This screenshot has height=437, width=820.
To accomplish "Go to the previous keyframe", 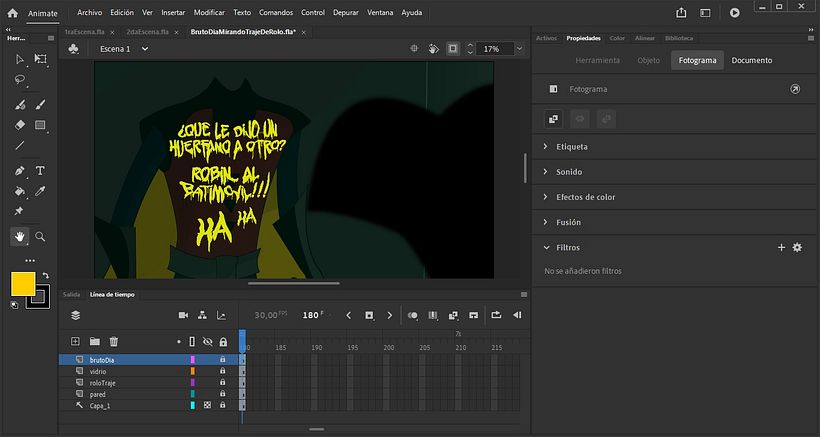I will tap(349, 315).
